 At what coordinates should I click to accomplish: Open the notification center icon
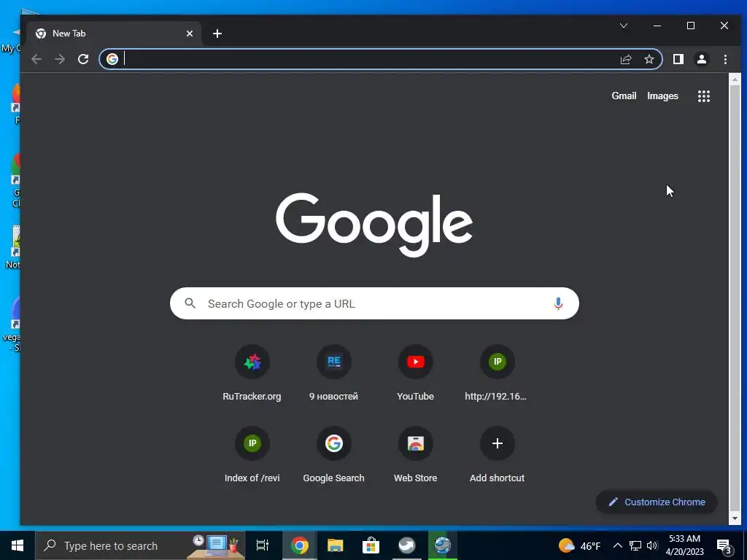724,546
